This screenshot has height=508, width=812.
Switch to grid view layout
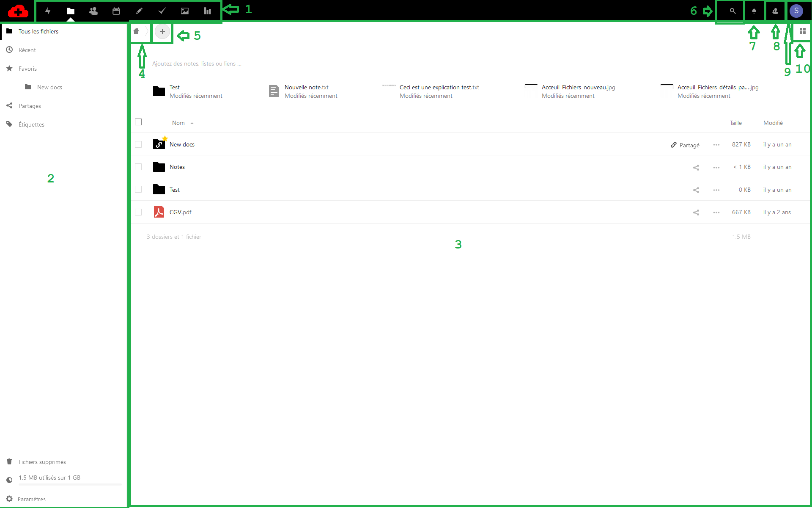coord(802,31)
